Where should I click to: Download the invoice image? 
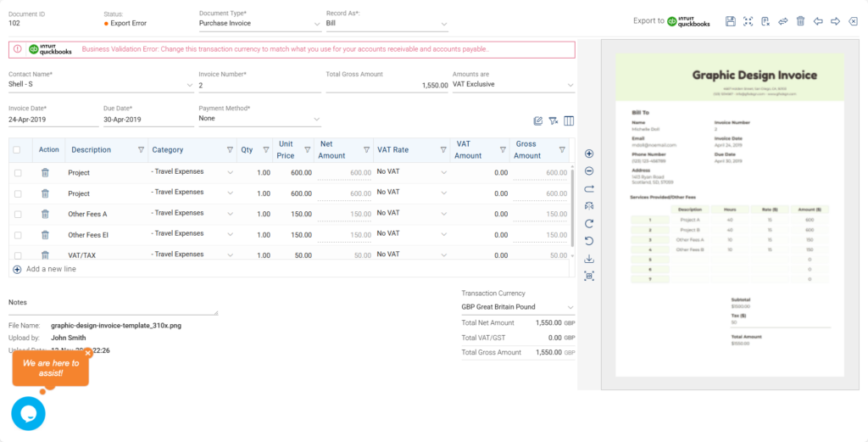(x=589, y=259)
